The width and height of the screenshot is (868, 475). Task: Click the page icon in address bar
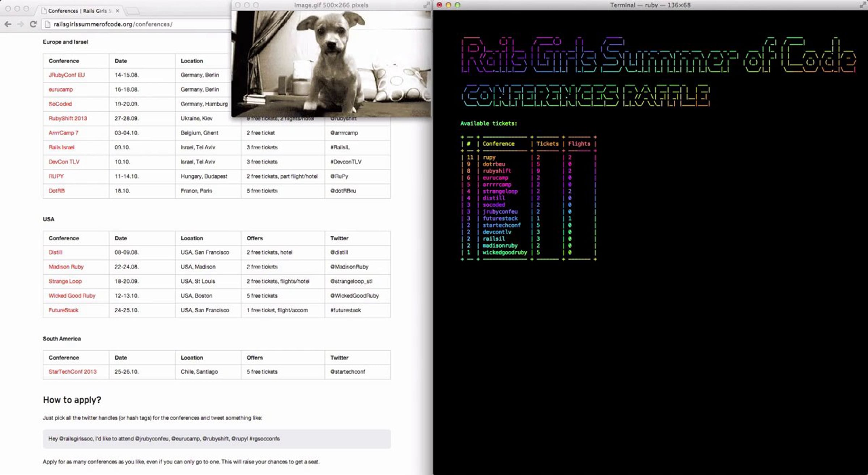coord(47,24)
